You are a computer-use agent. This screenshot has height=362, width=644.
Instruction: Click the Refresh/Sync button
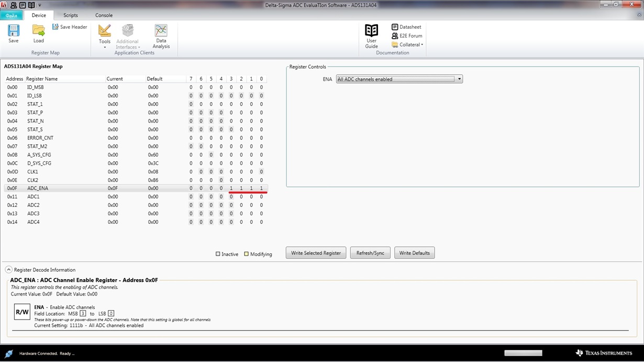pos(370,253)
